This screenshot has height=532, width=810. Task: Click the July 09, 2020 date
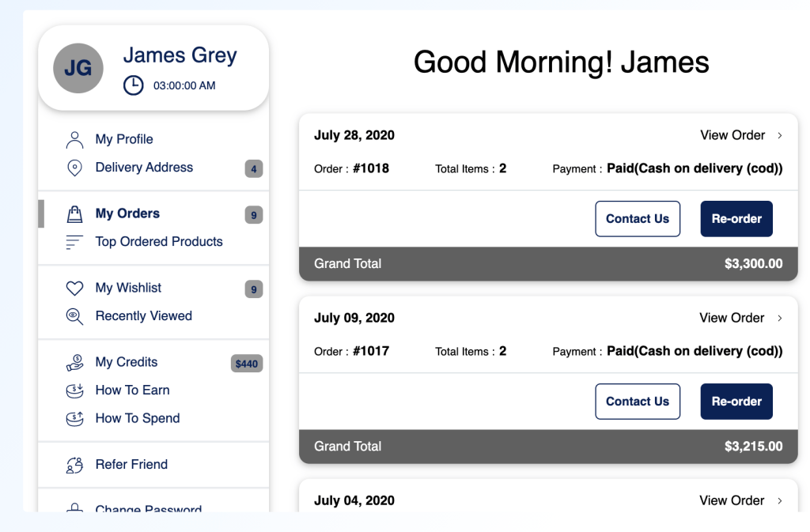[x=354, y=318]
